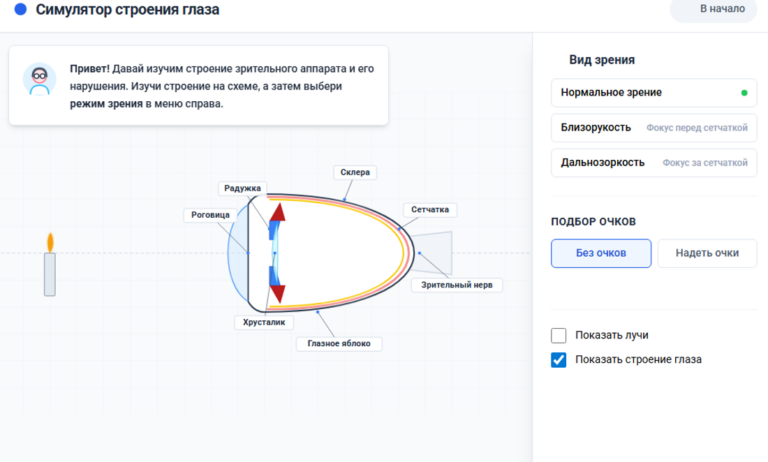The height and width of the screenshot is (462, 768).
Task: Select the Без очков option
Action: pos(601,253)
